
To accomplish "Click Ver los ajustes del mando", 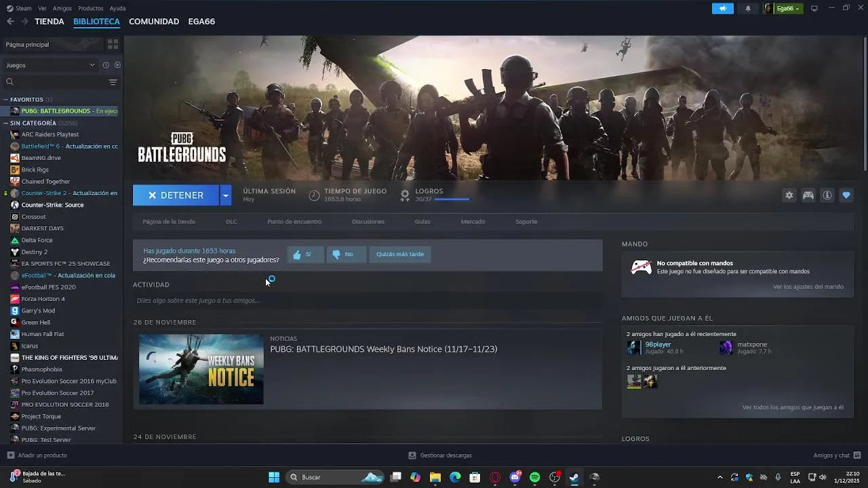I will [808, 287].
